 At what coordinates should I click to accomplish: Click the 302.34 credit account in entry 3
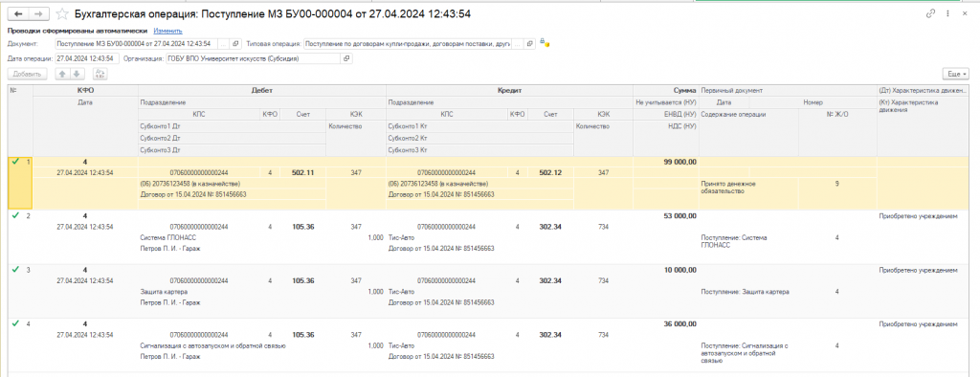(550, 280)
